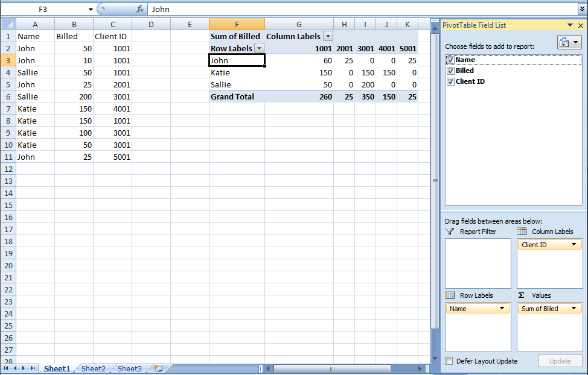Open the Client ID column field dropdown

pos(574,245)
